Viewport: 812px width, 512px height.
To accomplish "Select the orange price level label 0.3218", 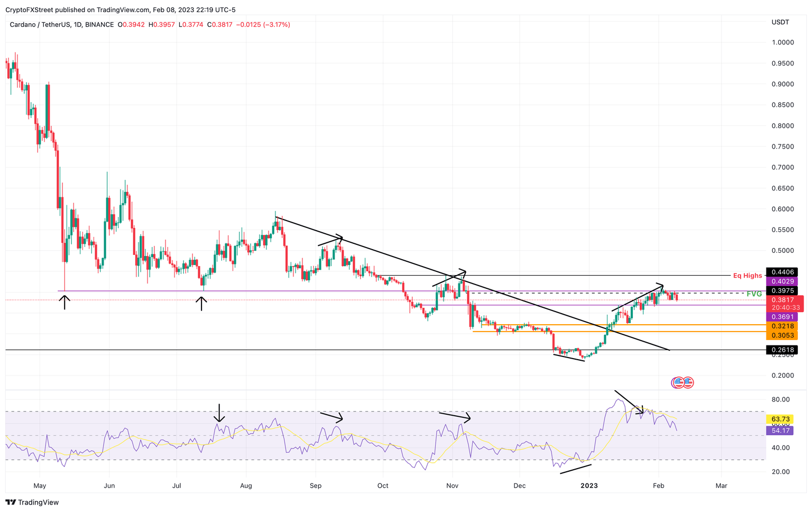I will 782,326.
